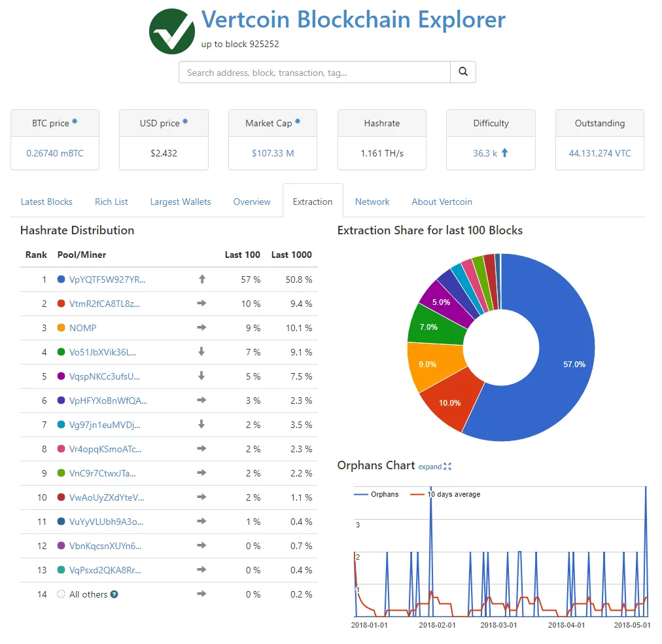Click the Orphans legend entry in chart
Screen dimensions: 662x644
point(376,494)
